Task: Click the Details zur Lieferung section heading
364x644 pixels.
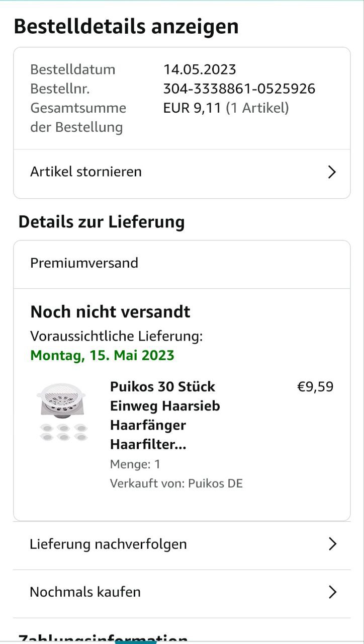Action: point(102,222)
